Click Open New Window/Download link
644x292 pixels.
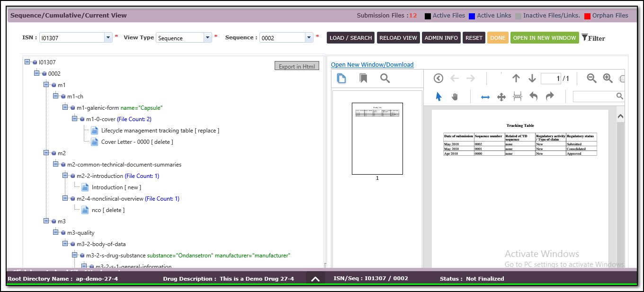pos(372,65)
